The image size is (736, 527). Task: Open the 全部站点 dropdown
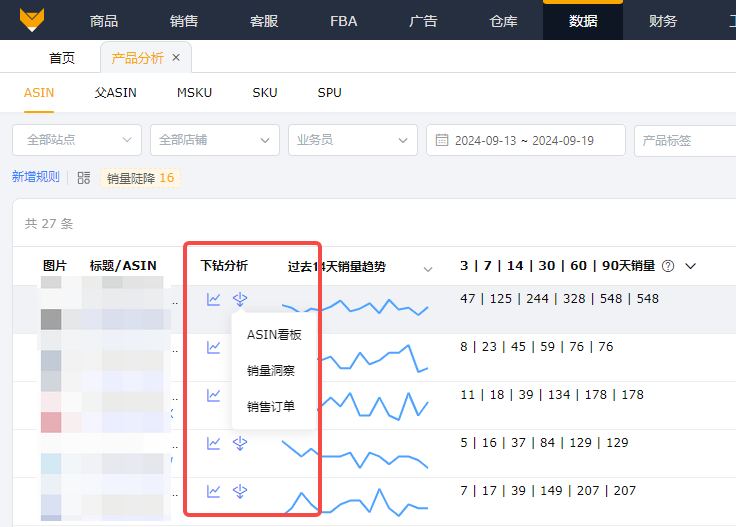(x=77, y=140)
